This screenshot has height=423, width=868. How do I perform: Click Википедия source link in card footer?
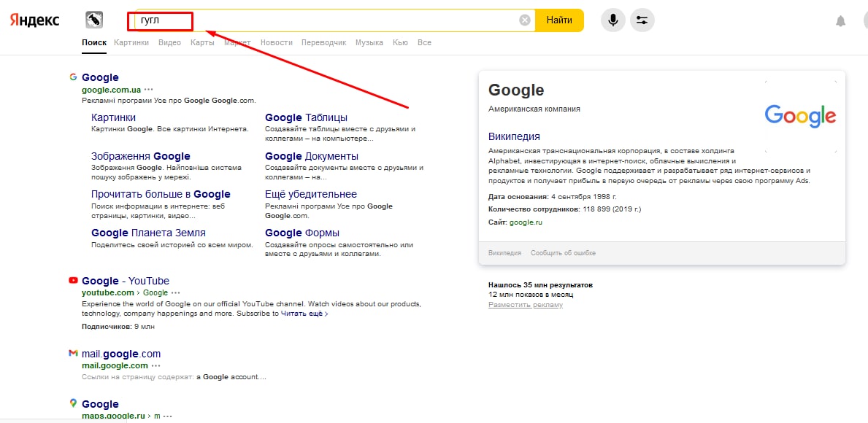click(505, 253)
